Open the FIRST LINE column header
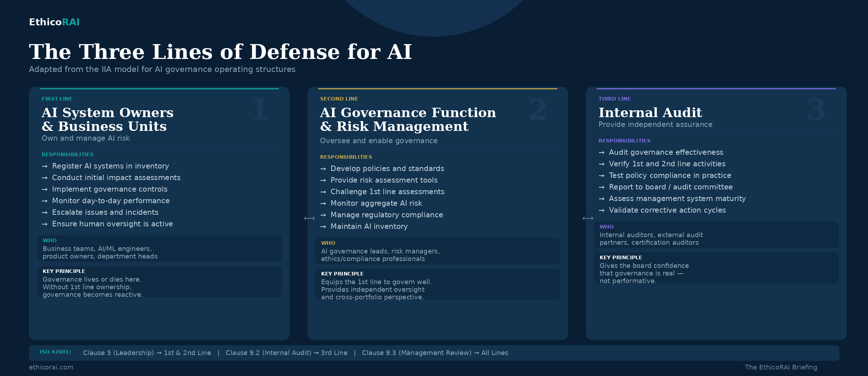This screenshot has height=376, width=868. pyautogui.click(x=57, y=98)
